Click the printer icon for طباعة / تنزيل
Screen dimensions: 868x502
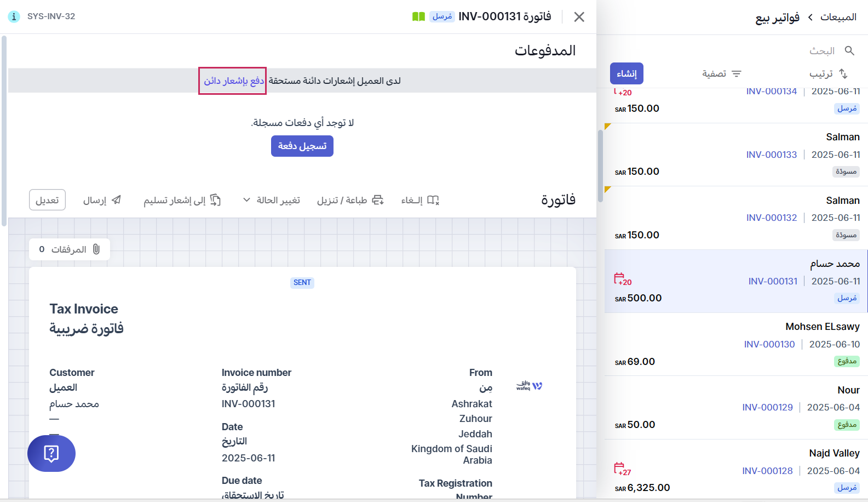tap(378, 200)
